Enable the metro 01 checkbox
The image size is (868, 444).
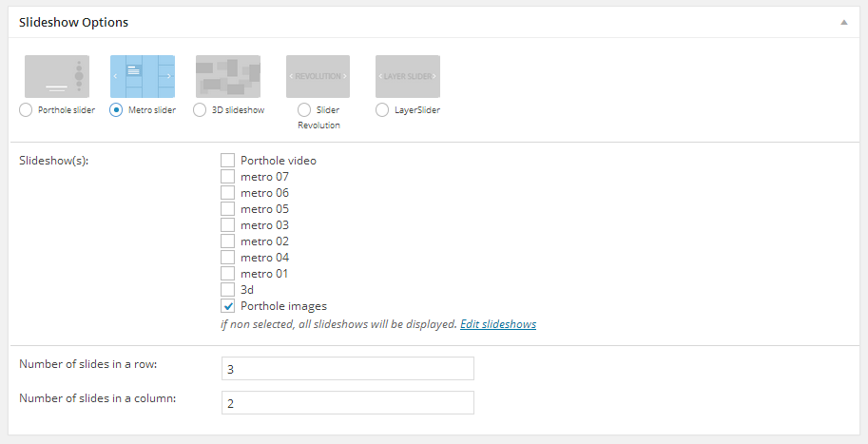(x=228, y=274)
